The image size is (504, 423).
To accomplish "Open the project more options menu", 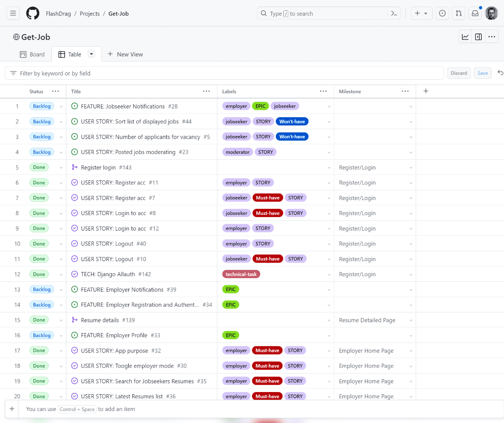I will (492, 37).
